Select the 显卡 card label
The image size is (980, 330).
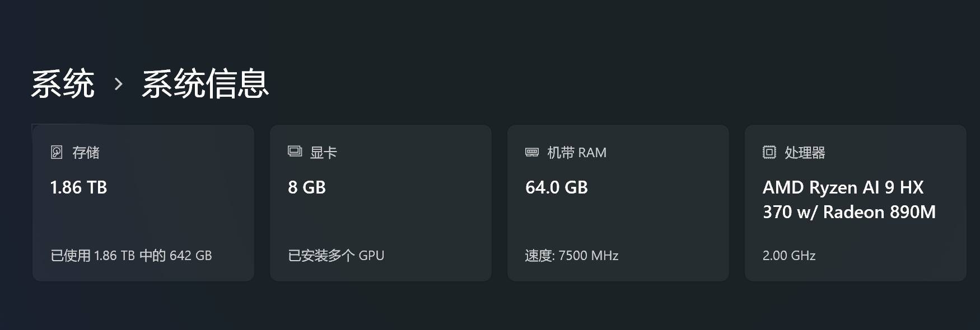coord(324,153)
